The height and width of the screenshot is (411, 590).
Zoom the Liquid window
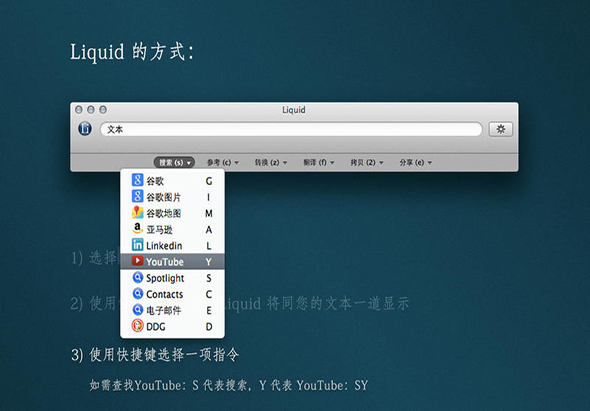(103, 110)
